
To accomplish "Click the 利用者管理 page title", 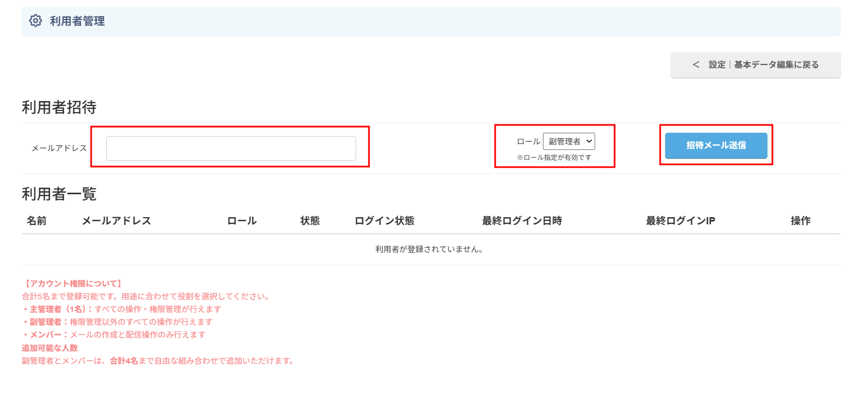I will pos(77,21).
